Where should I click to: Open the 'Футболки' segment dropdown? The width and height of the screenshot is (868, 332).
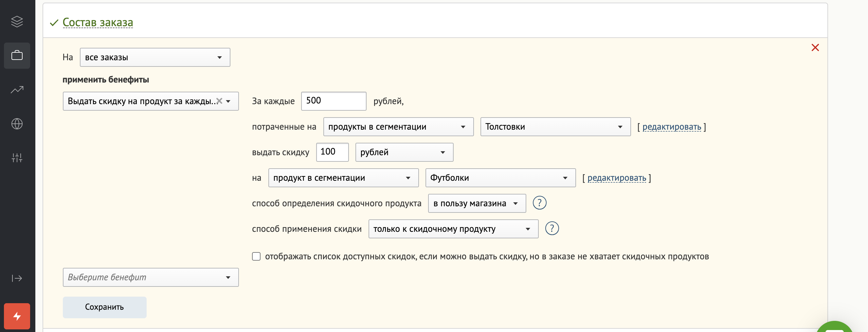tap(500, 178)
